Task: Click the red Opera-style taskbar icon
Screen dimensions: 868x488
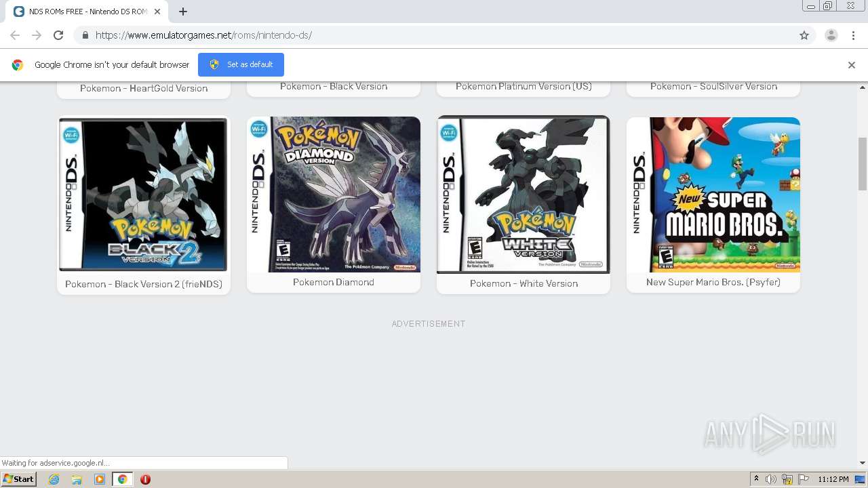Action: [x=145, y=479]
